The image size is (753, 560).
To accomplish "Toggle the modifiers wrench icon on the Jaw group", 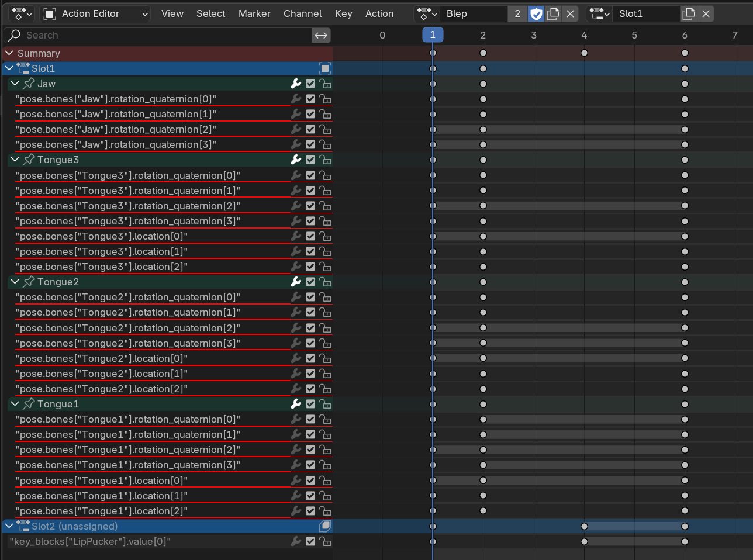I will coord(296,84).
